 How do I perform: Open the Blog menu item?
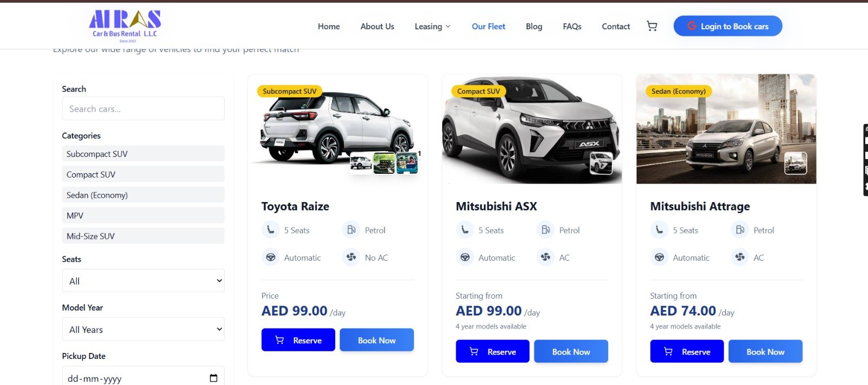(534, 26)
